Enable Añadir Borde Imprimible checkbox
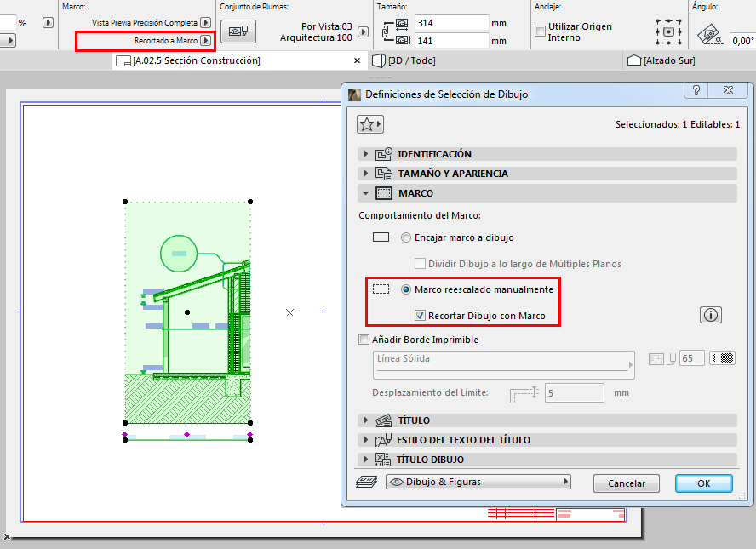 coord(364,340)
